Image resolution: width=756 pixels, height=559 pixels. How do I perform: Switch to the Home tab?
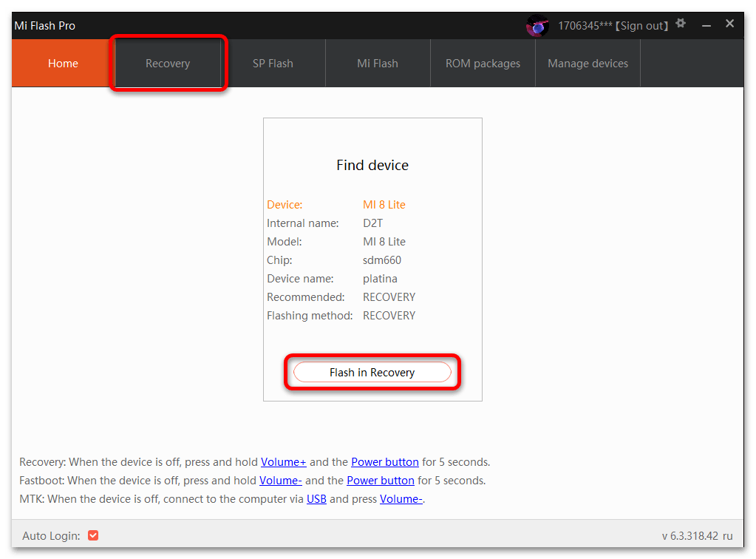pos(63,63)
